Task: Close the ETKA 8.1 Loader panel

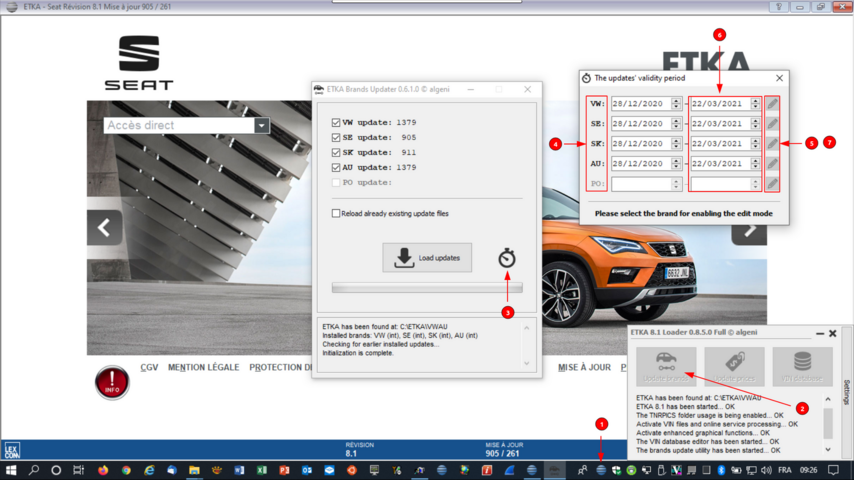Action: tap(833, 333)
